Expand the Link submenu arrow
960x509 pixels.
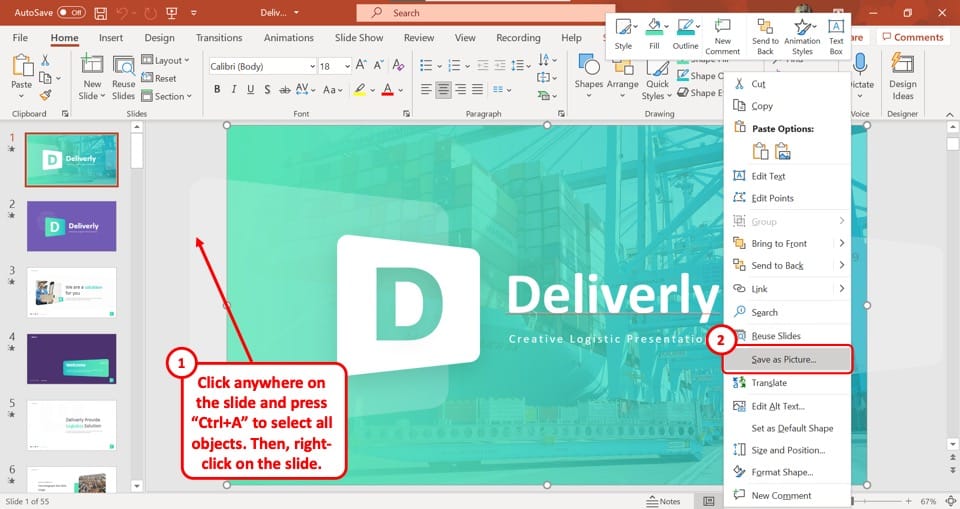[842, 288]
